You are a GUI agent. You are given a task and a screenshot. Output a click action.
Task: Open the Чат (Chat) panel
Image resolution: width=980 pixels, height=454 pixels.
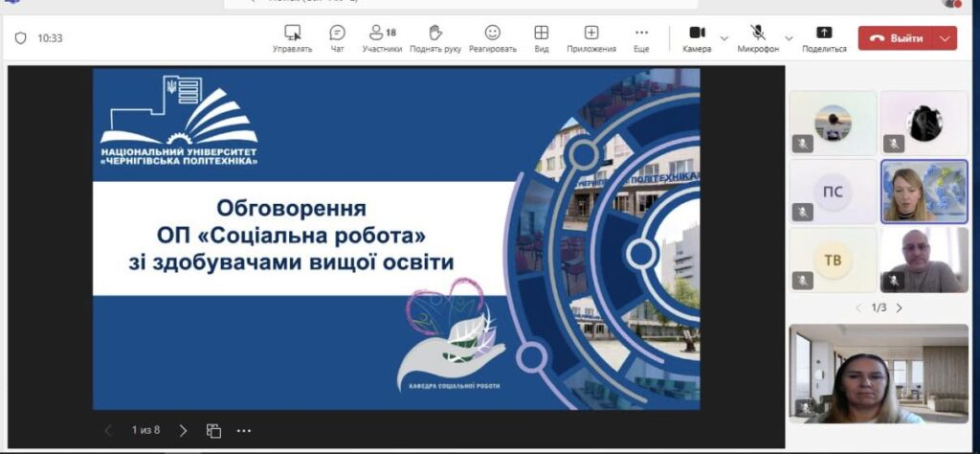coord(337,34)
